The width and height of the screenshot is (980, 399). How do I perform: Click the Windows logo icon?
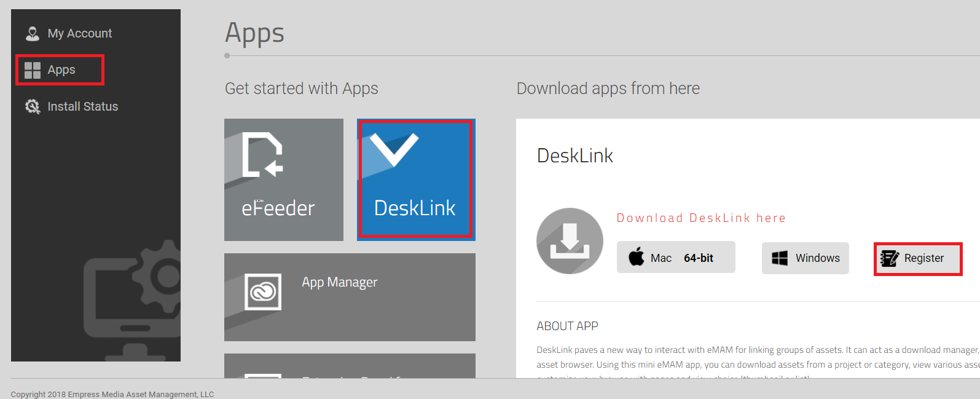780,258
